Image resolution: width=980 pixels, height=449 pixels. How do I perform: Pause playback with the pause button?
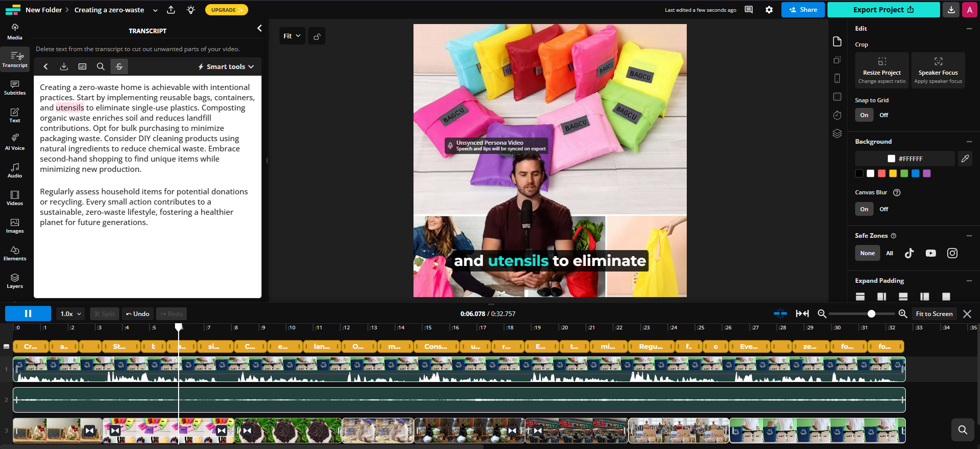[x=28, y=313]
